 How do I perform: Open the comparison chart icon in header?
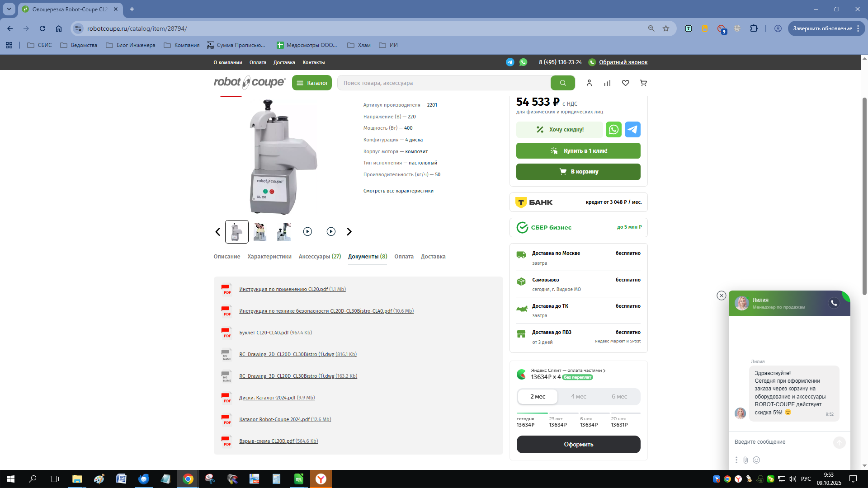click(x=607, y=83)
